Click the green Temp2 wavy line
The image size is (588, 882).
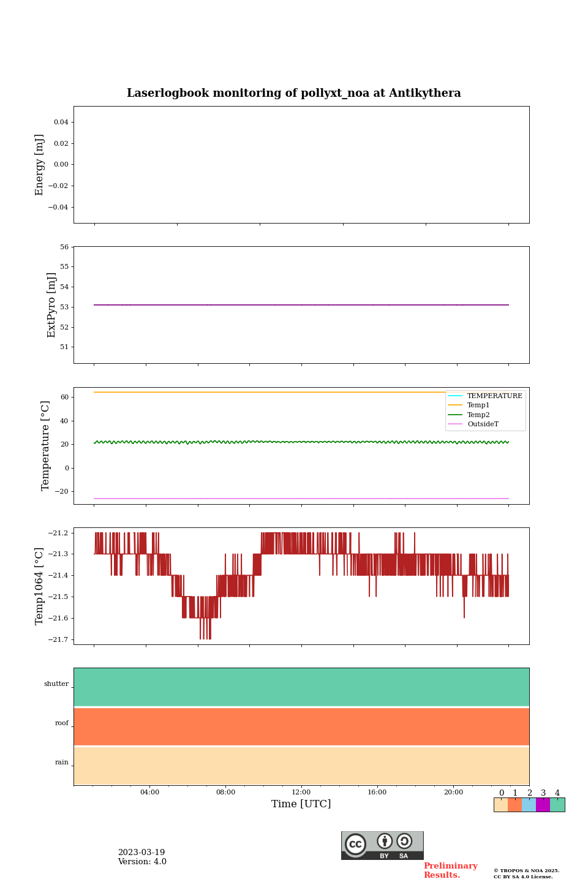click(x=301, y=442)
